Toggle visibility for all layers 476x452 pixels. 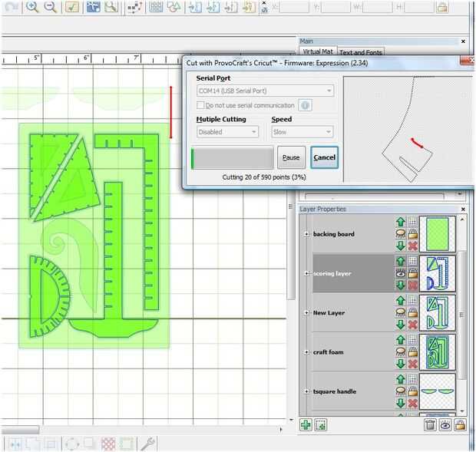click(x=445, y=424)
